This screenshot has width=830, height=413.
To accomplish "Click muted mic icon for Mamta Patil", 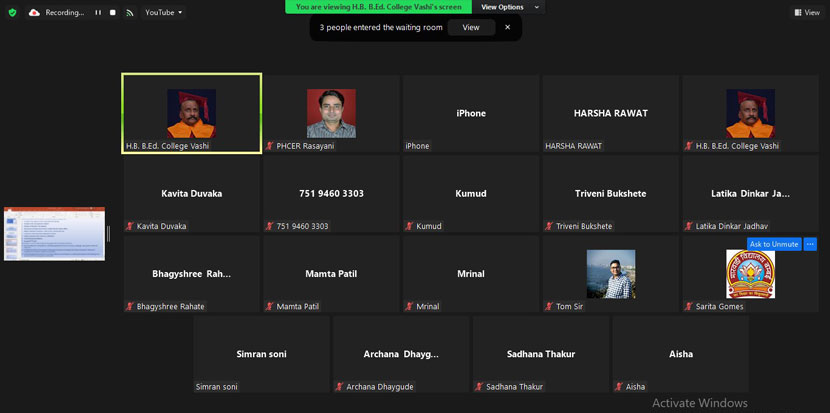I will 270,306.
